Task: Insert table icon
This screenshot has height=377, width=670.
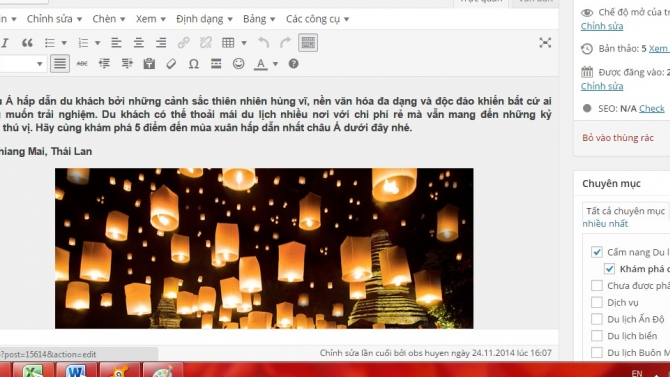Action: (x=228, y=43)
